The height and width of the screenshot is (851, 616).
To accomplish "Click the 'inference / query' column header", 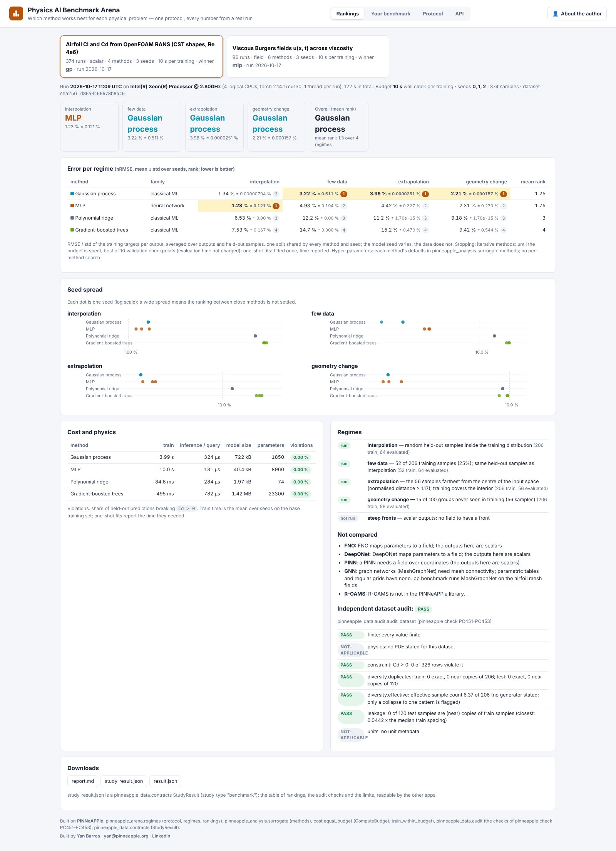I will (200, 445).
